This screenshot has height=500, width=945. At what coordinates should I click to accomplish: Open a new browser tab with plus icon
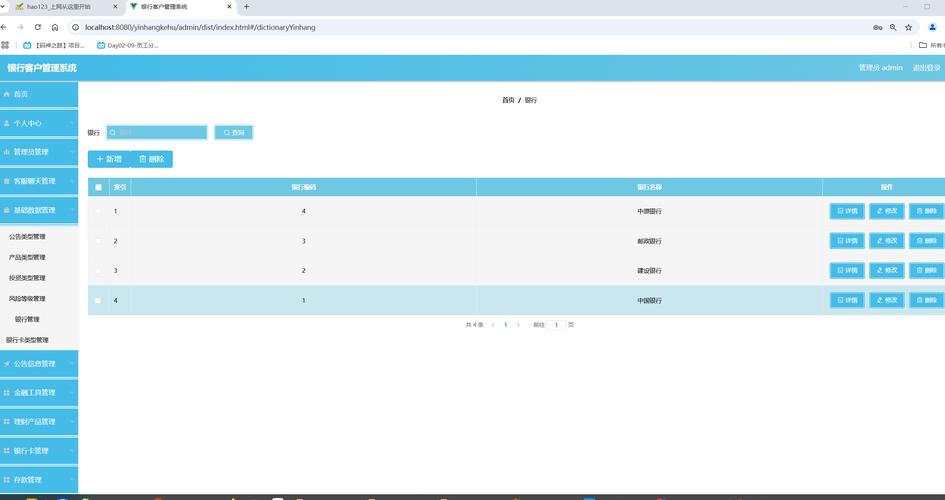tap(247, 7)
